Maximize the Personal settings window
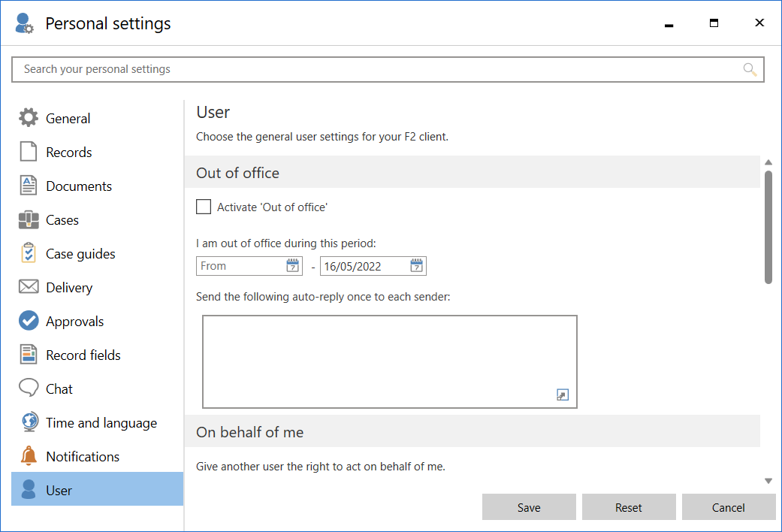Screen dimensions: 782x532 tap(714, 23)
